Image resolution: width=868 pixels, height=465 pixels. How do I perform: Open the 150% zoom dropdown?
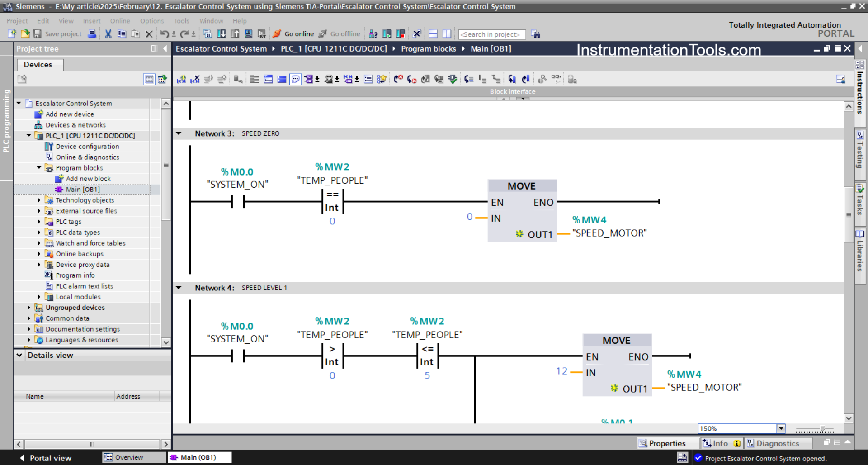click(x=781, y=428)
